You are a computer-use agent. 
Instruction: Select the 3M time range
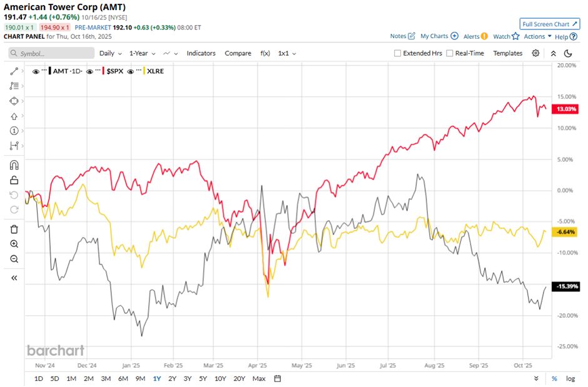point(106,379)
